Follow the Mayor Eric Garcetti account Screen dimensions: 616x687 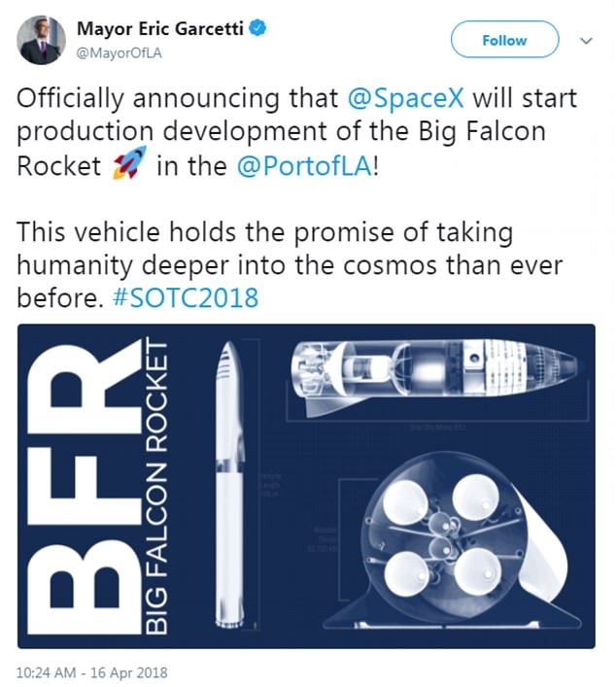(504, 40)
